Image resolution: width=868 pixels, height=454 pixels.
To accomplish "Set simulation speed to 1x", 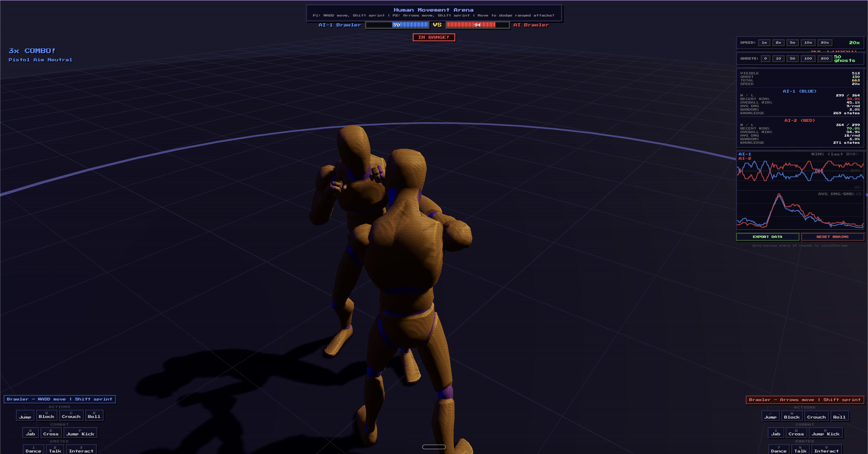I will click(x=764, y=43).
